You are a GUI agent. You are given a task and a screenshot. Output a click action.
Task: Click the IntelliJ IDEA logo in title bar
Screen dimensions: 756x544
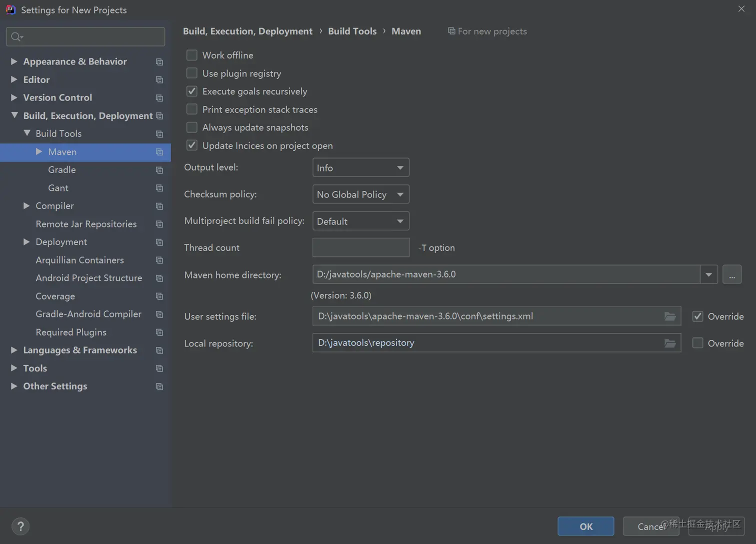tap(10, 9)
